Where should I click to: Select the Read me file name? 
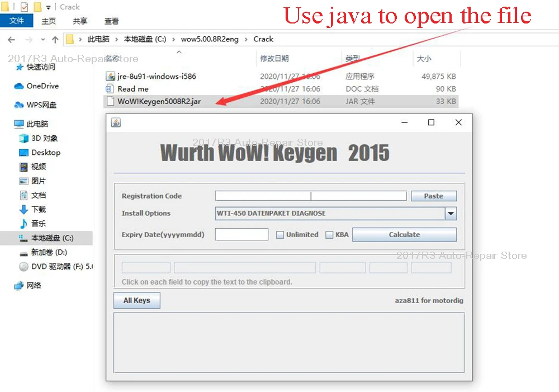(x=133, y=89)
